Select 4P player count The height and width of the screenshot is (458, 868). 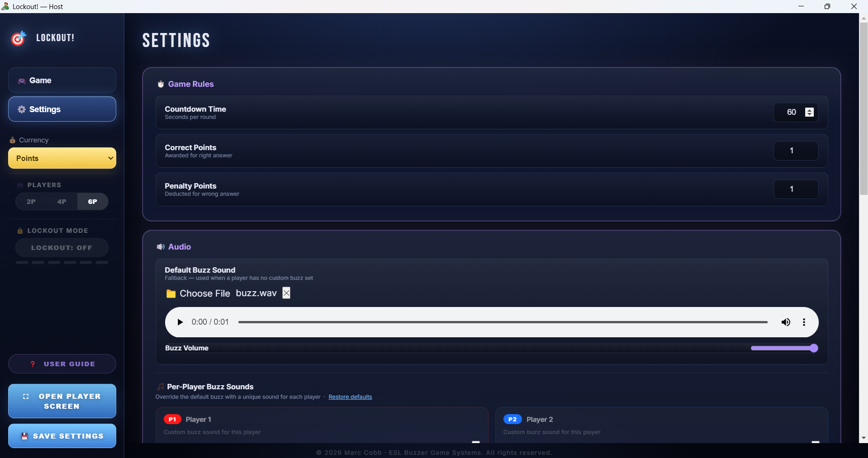62,202
